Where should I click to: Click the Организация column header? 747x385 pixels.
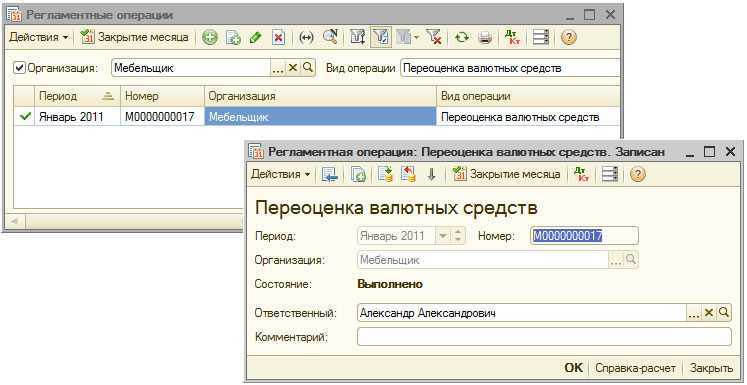pos(320,96)
